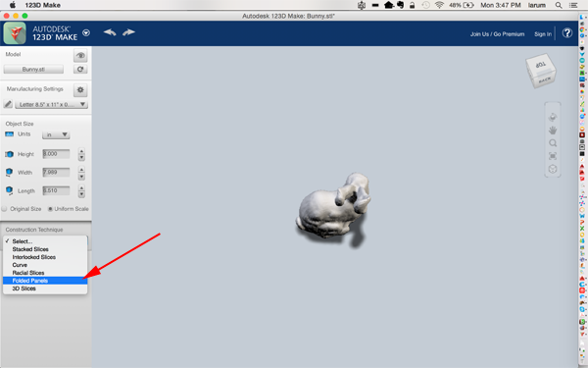The image size is (588, 368).
Task: Select the Original Size radio button
Action: [x=4, y=209]
